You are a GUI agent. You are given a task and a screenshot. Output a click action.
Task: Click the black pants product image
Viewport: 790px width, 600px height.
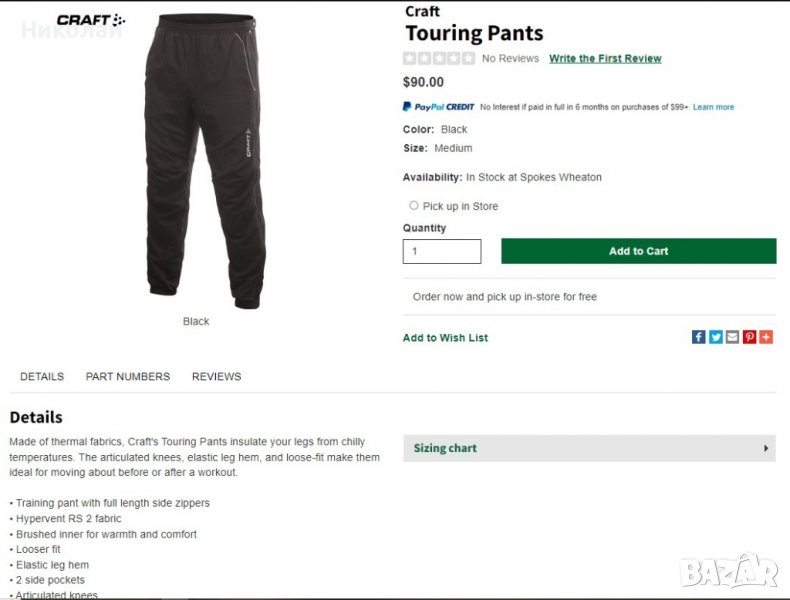203,160
